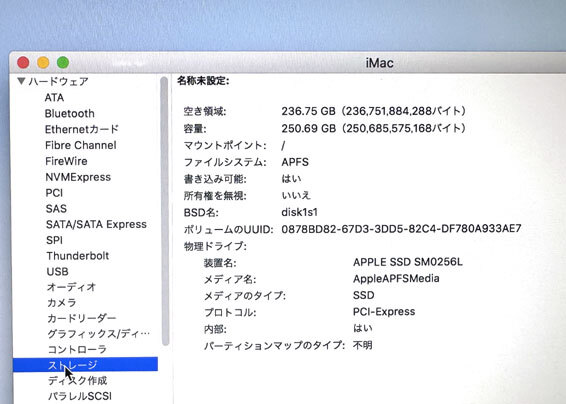Image resolution: width=566 pixels, height=404 pixels.
Task: Select Bluetooth in the hardware list
Action: 70,113
